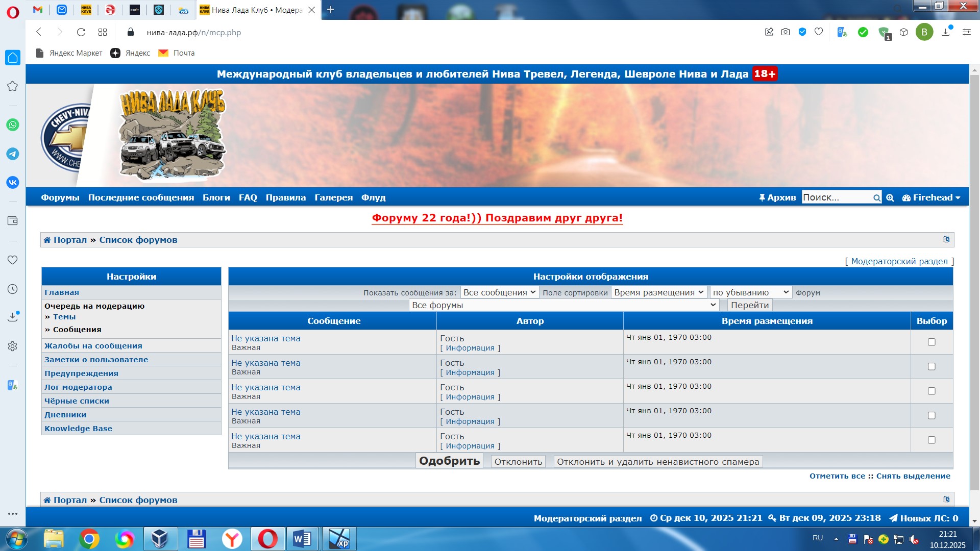Expand 'Время размещения' sort field dropdown
This screenshot has height=551, width=980.
pos(658,292)
